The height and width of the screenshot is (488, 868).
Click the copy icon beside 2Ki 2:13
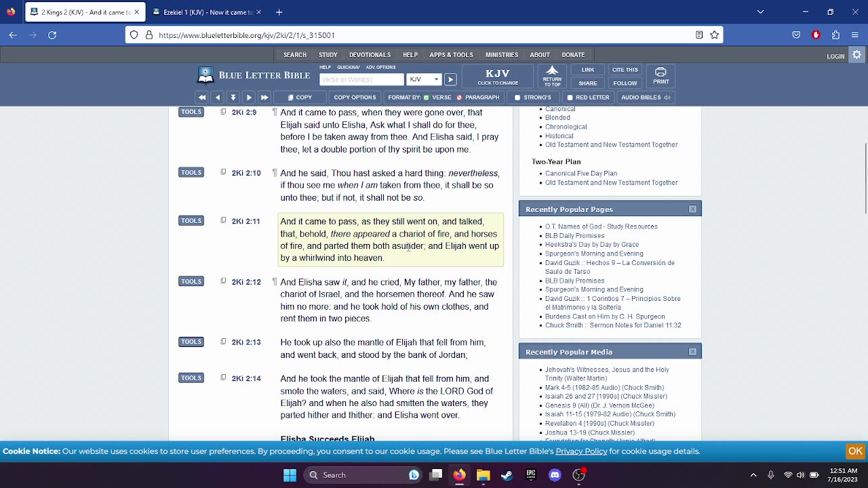[223, 342]
